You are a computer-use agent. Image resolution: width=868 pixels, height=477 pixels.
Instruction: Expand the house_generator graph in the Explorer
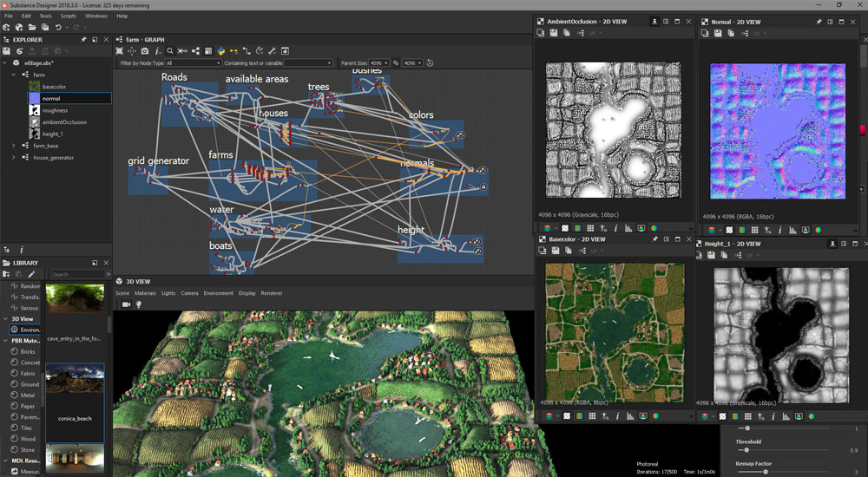[x=14, y=158]
